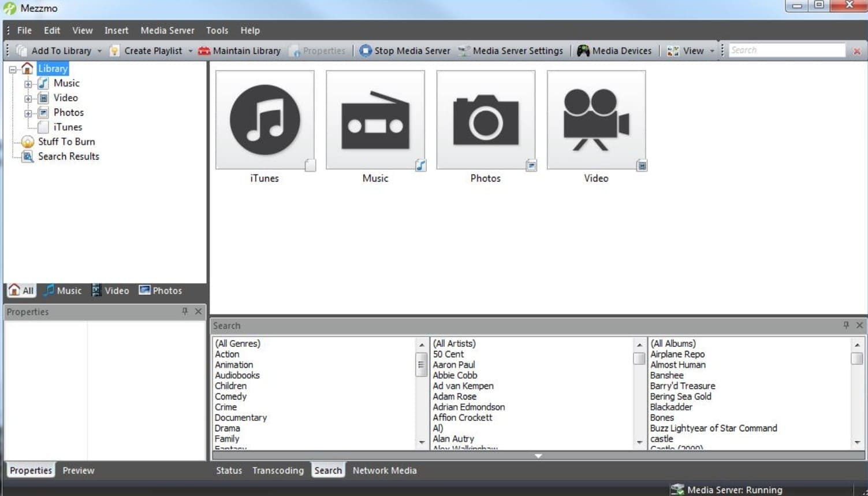Select the Library home icon in tree
This screenshot has width=868, height=496.
click(x=27, y=69)
